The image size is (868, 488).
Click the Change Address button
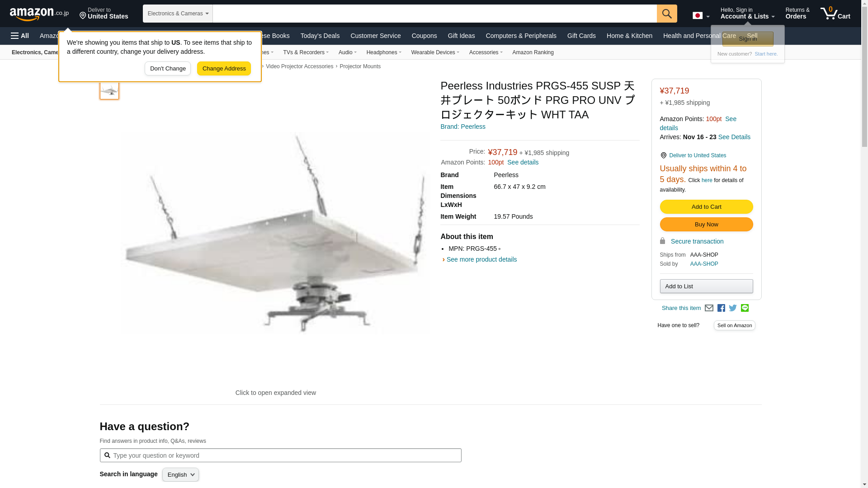point(224,69)
